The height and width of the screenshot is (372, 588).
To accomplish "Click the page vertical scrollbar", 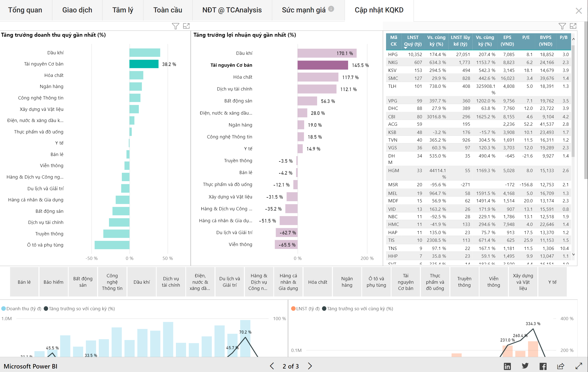I will 586,100.
